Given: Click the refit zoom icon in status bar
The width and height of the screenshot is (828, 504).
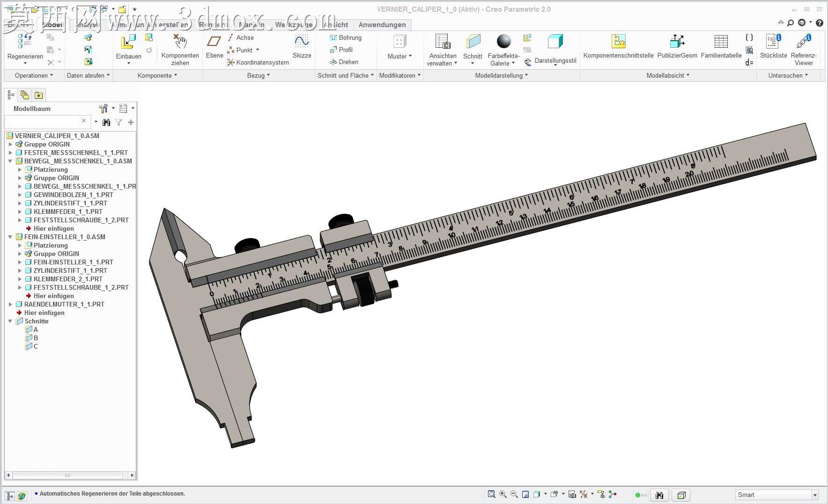Looking at the screenshot, I should click(491, 494).
